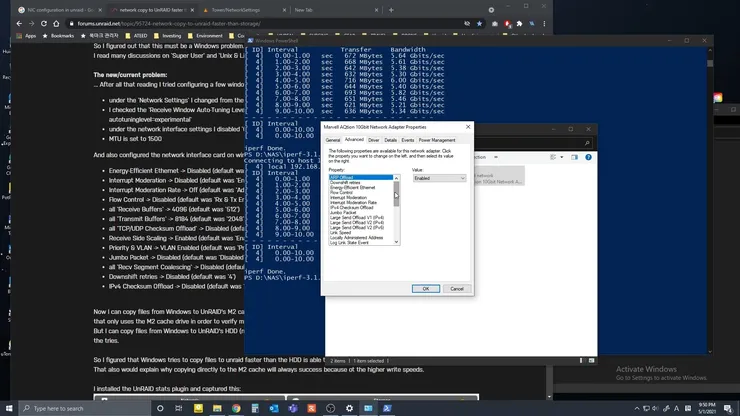Image resolution: width=740 pixels, height=416 pixels.
Task: Open a new Chrome tab with plus
Action: (x=391, y=10)
